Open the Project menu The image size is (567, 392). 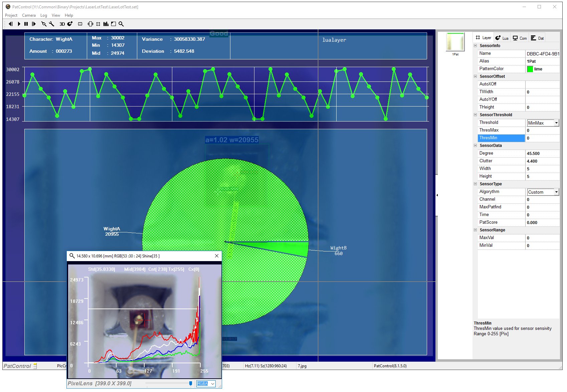pos(11,15)
